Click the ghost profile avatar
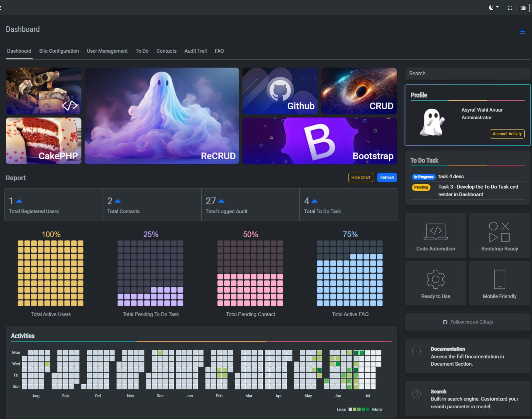532x419 pixels. click(x=432, y=122)
